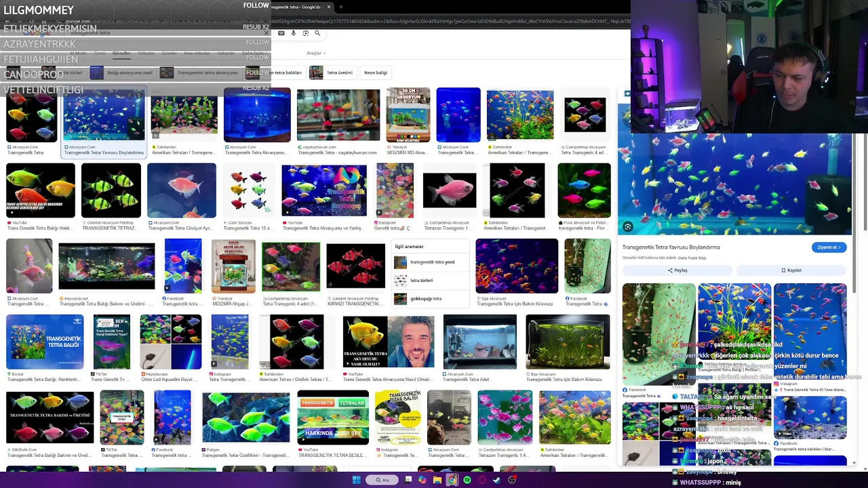Open the 'Transgenetik Tetra Özellikleri' green fish thumbnail
The height and width of the screenshot is (488, 868).
click(x=246, y=418)
